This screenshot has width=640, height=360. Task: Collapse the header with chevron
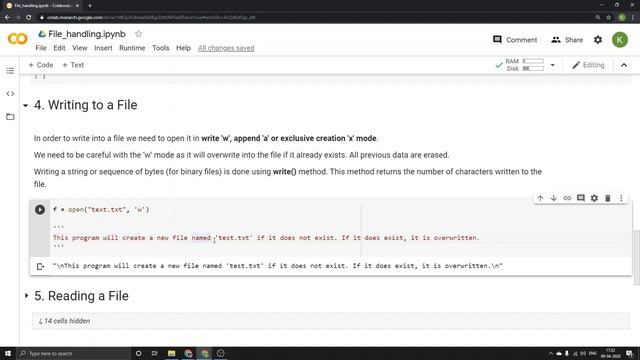(x=624, y=65)
